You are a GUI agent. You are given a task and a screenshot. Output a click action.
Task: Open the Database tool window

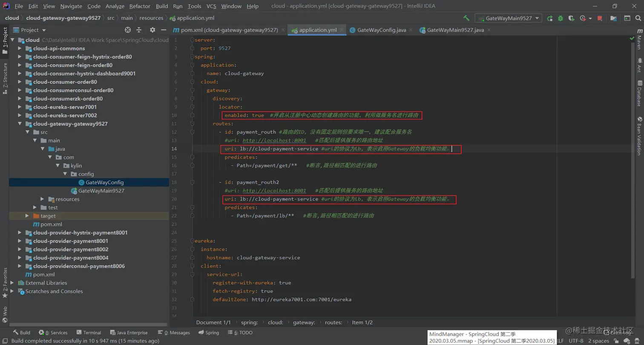coord(639,93)
